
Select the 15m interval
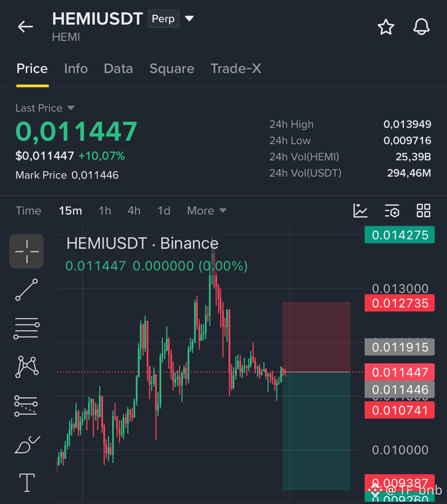[x=70, y=211]
